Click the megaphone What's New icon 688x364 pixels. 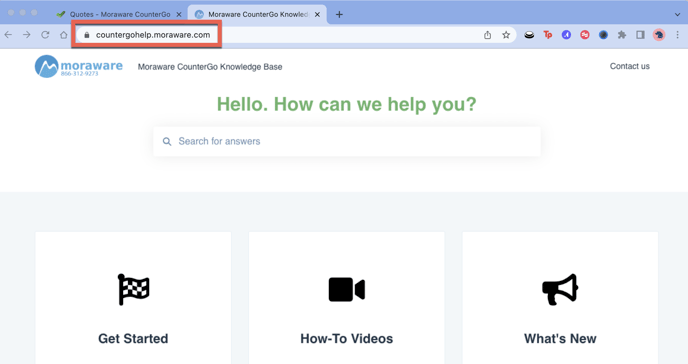pyautogui.click(x=560, y=289)
